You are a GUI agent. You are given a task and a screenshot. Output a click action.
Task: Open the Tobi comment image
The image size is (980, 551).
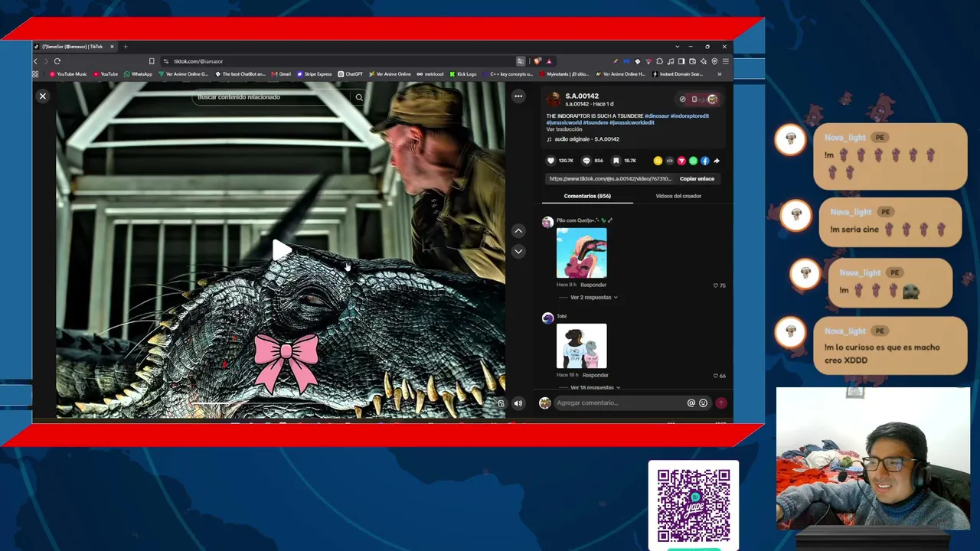point(581,346)
